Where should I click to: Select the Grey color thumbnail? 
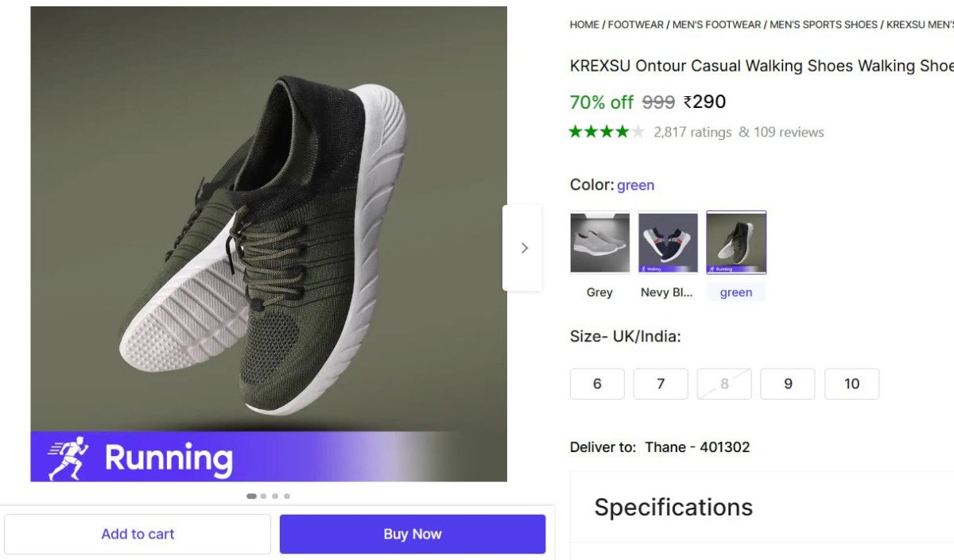click(599, 243)
